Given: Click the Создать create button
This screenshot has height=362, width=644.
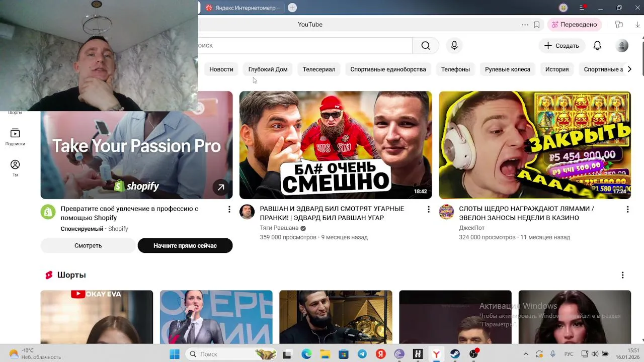Looking at the screenshot, I should [x=561, y=46].
